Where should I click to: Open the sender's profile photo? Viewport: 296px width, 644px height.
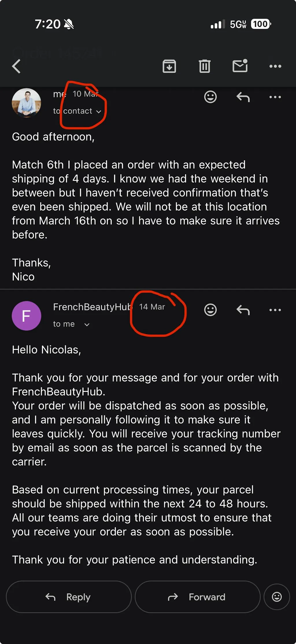[x=26, y=103]
